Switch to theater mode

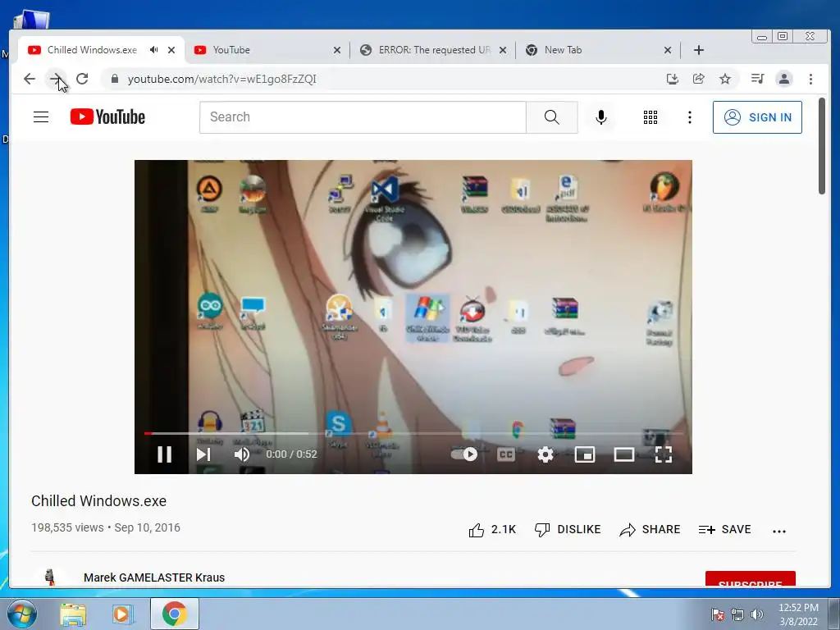pyautogui.click(x=624, y=454)
